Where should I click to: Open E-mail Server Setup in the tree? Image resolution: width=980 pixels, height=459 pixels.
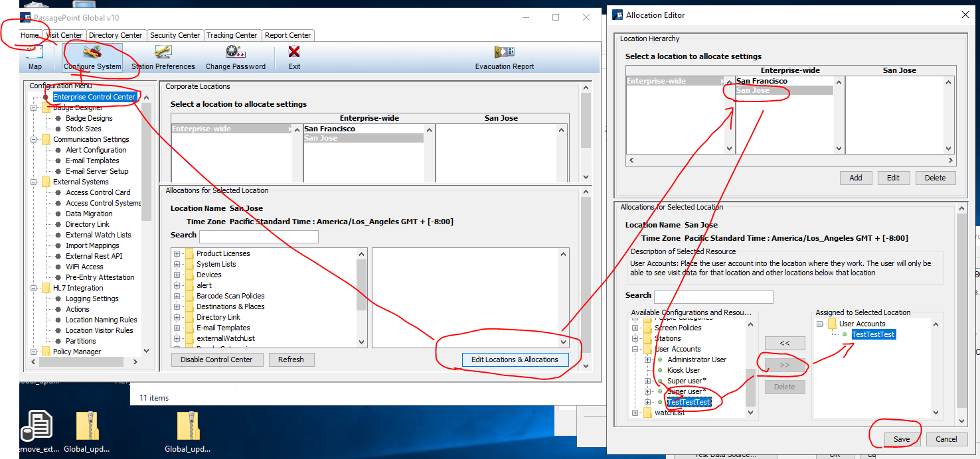tap(97, 171)
